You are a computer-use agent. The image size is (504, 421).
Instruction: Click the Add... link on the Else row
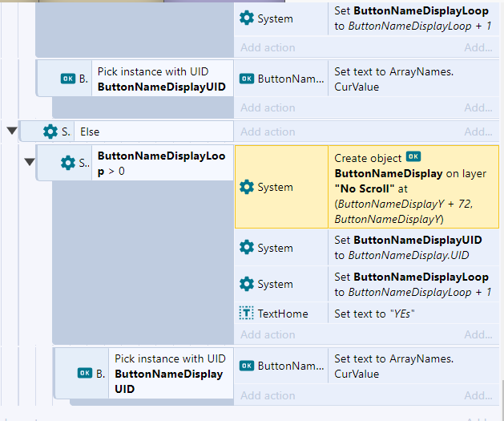click(478, 132)
